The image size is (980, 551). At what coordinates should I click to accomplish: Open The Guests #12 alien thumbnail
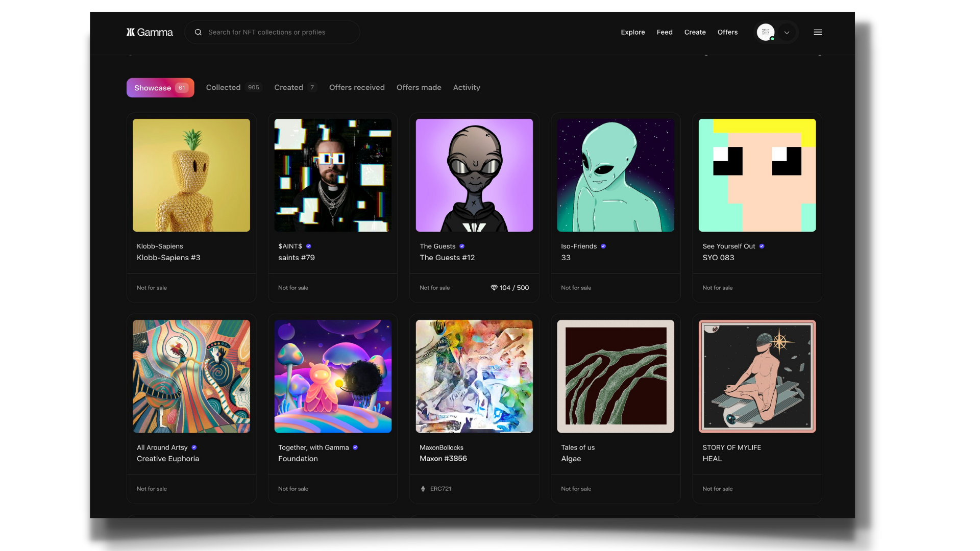[474, 176]
